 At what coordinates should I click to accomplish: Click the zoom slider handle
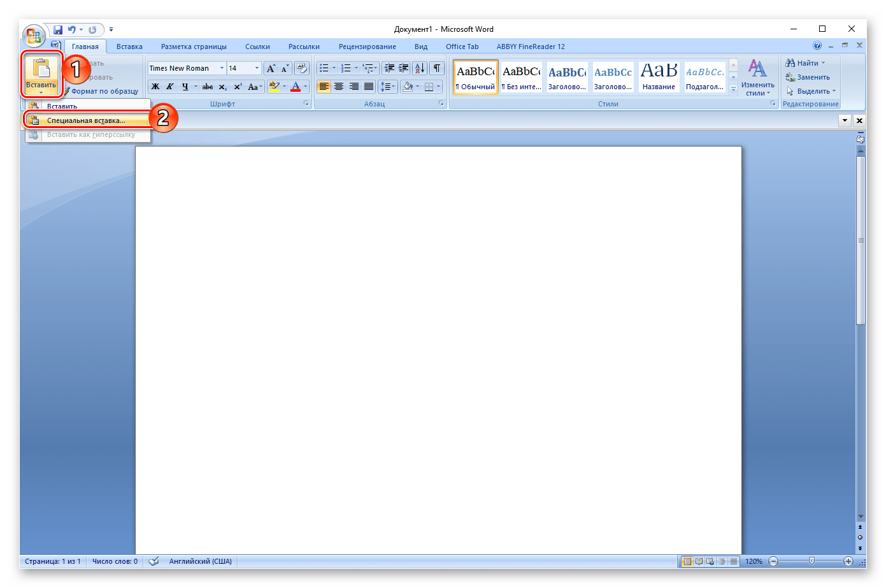[811, 561]
